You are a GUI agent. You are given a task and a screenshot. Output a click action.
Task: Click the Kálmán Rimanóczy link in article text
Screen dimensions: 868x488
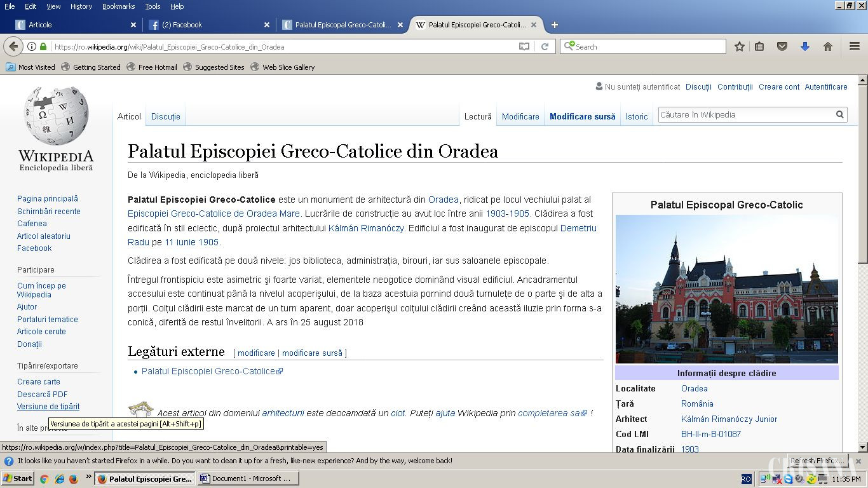point(366,228)
